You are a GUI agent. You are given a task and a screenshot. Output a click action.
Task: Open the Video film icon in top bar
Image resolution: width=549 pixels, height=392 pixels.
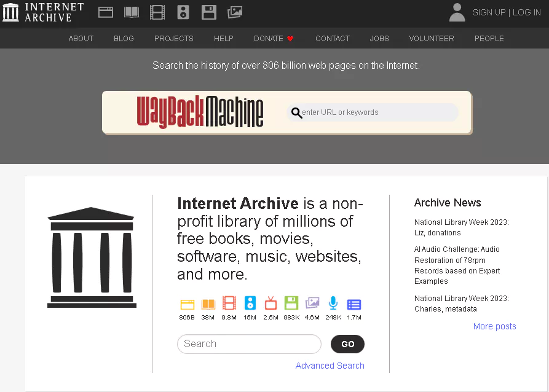(157, 13)
